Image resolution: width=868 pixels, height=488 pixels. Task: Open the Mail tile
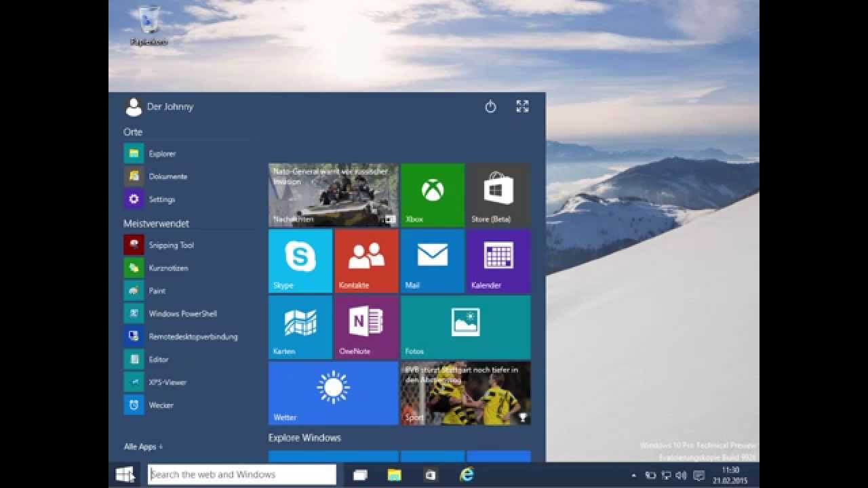coord(433,261)
